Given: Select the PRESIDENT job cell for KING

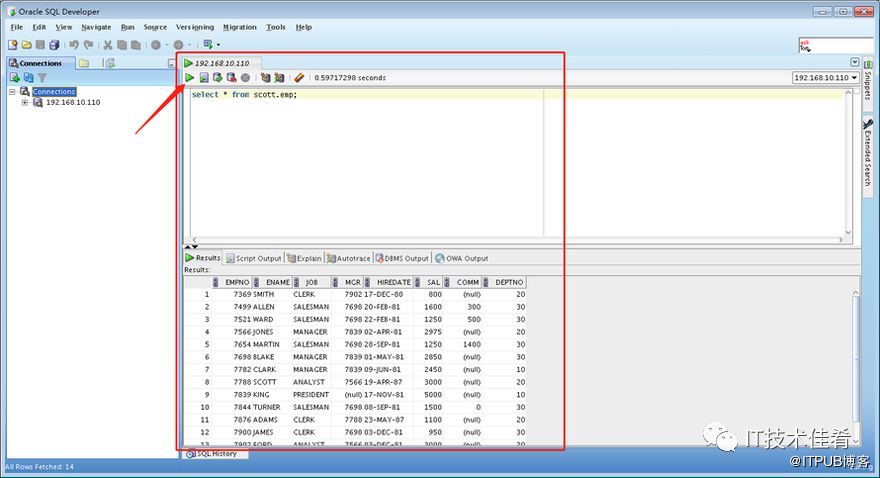Looking at the screenshot, I should 311,395.
